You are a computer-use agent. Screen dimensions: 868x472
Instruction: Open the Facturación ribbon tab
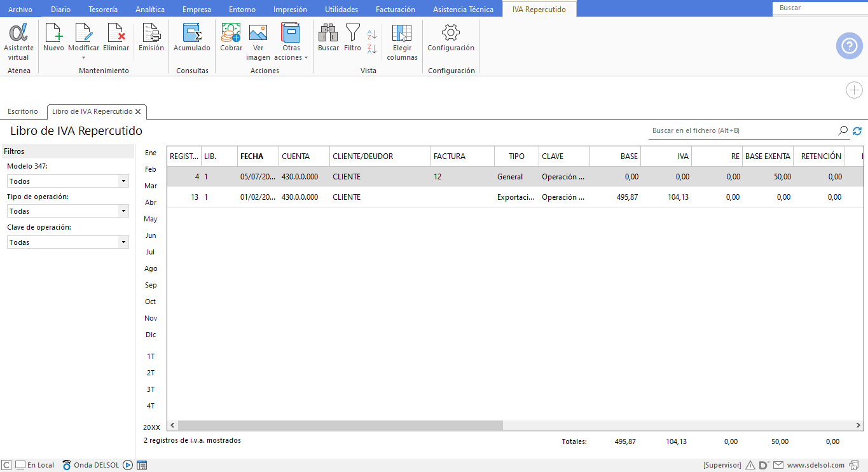[396, 10]
